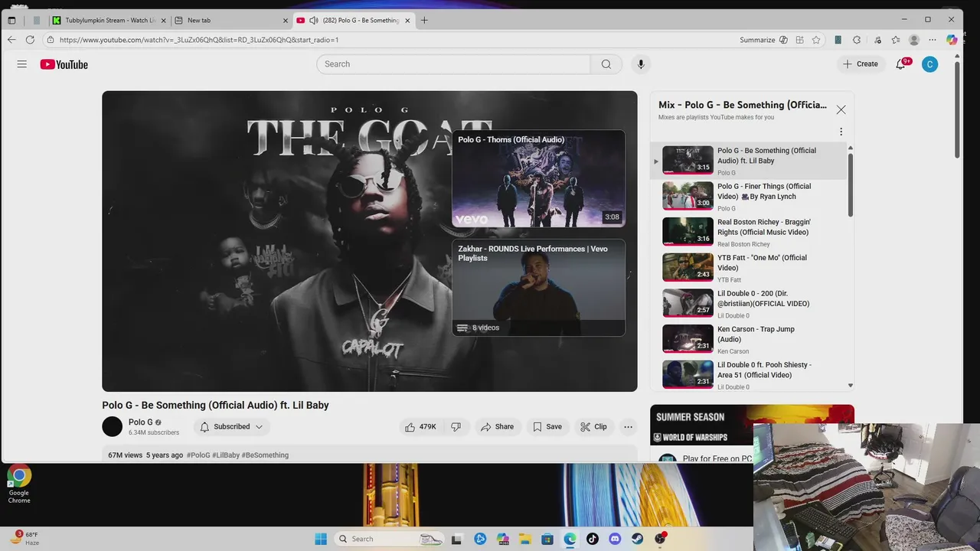Click Summarize in the address bar
The height and width of the screenshot is (551, 980).
pos(763,40)
